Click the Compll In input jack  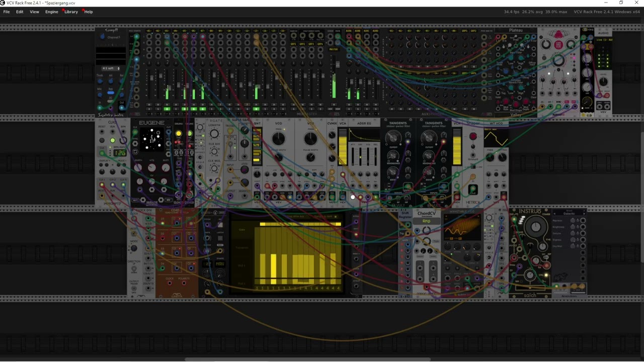[x=100, y=108]
